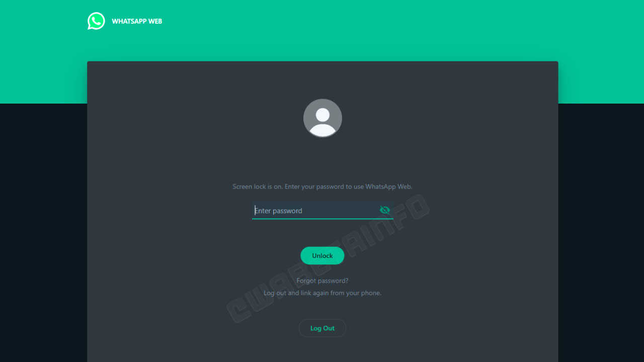The image size is (644, 362).
Task: Click the default profile avatar picture
Action: click(x=323, y=118)
